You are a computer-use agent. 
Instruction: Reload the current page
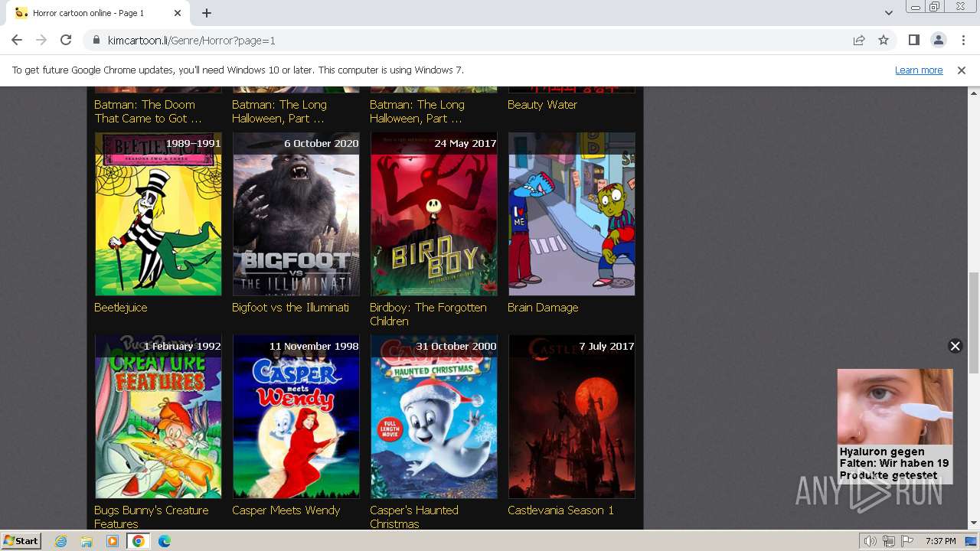click(x=66, y=40)
